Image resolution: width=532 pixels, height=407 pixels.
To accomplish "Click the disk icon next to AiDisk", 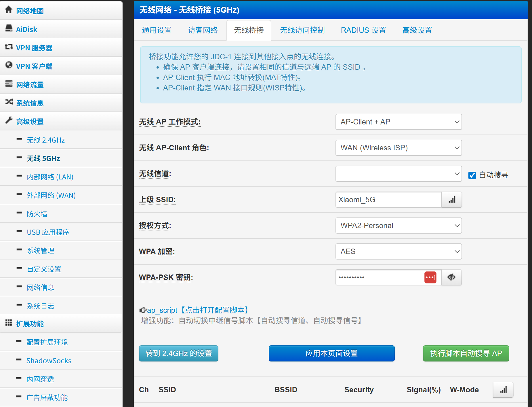I will [9, 28].
